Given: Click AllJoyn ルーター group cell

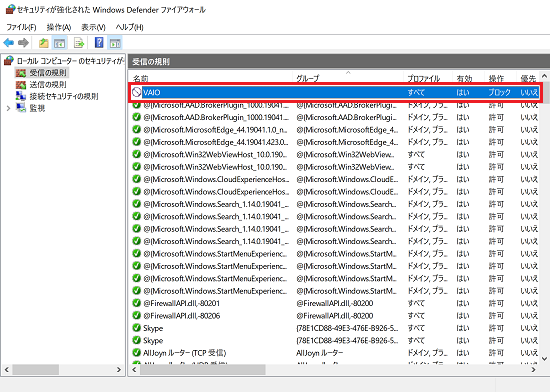Looking at the screenshot, I should [x=320, y=353].
